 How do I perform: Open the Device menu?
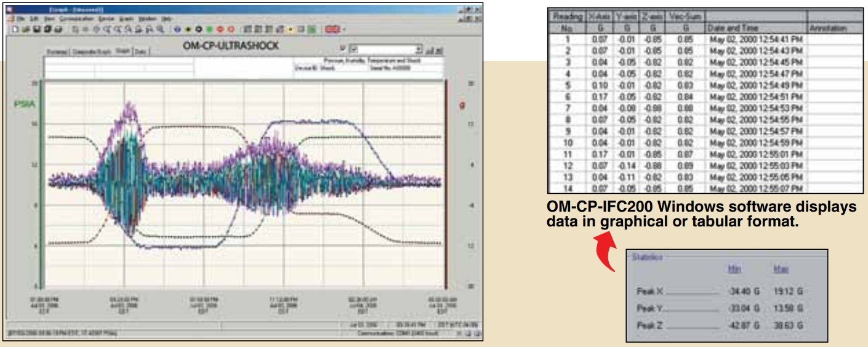tap(106, 19)
